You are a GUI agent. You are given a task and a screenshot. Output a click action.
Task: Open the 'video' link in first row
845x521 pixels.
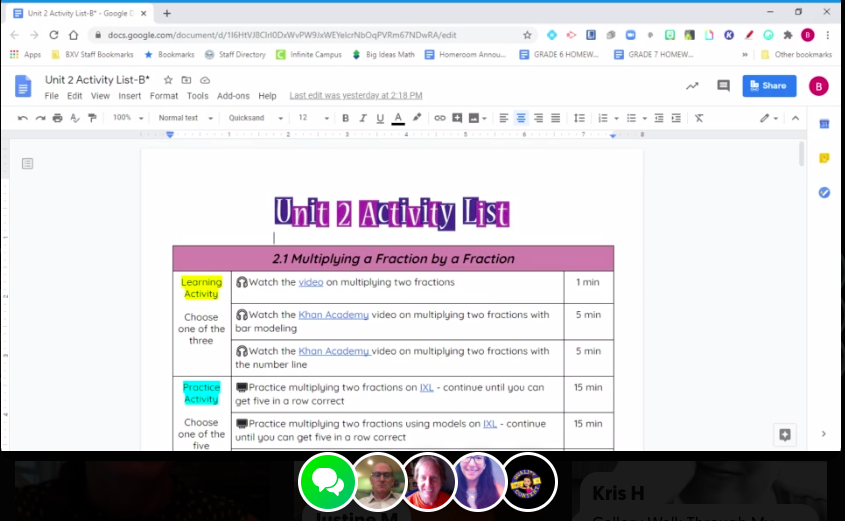click(311, 282)
